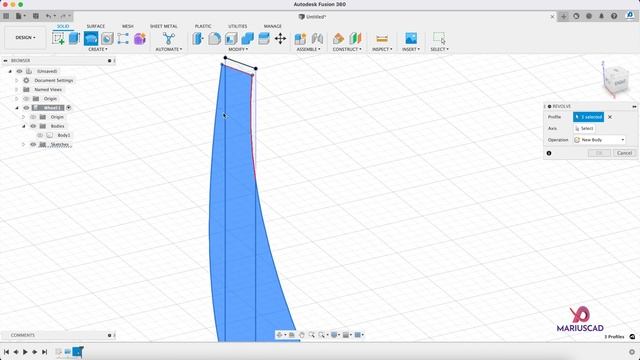Open the notifications bell
Screen dimensions: 640x360
[601, 16]
